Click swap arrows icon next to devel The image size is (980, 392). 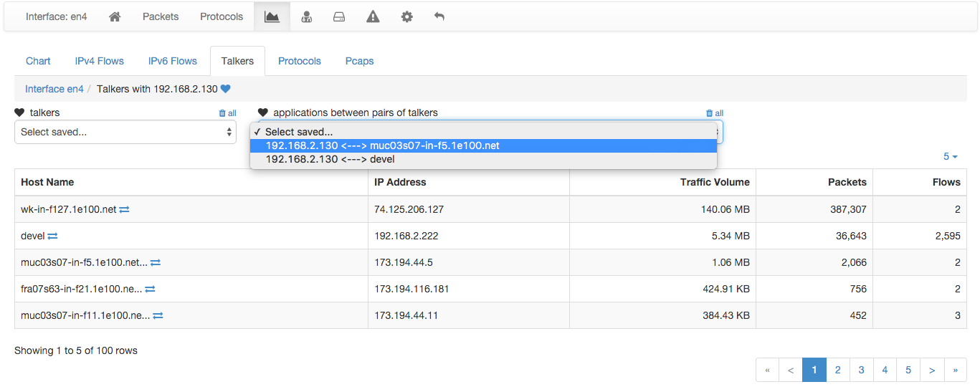(52, 236)
